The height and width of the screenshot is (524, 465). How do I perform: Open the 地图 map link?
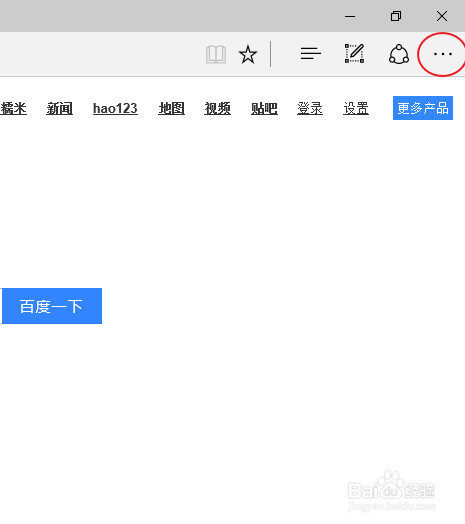point(171,109)
